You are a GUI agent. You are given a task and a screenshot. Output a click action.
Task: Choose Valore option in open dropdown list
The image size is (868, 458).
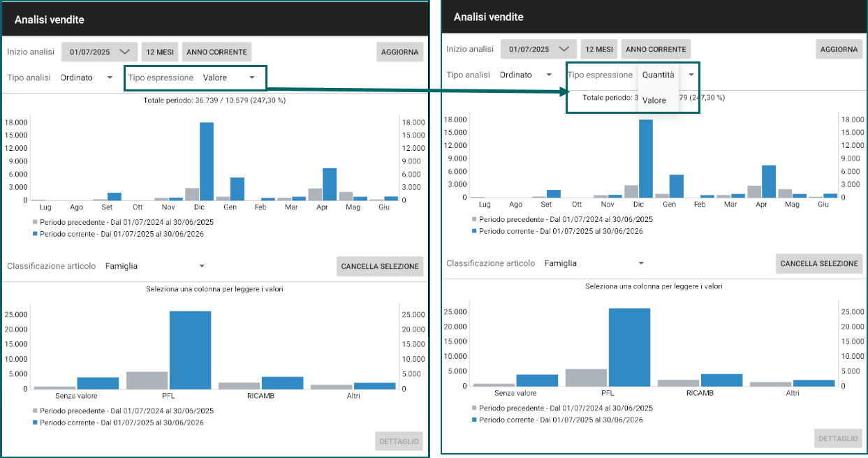tap(654, 101)
